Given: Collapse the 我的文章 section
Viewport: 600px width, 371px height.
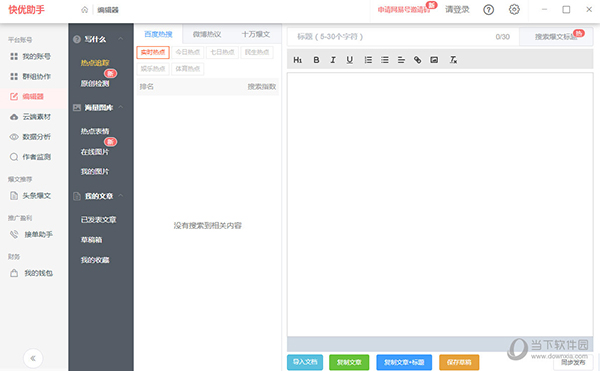Looking at the screenshot, I should point(121,196).
